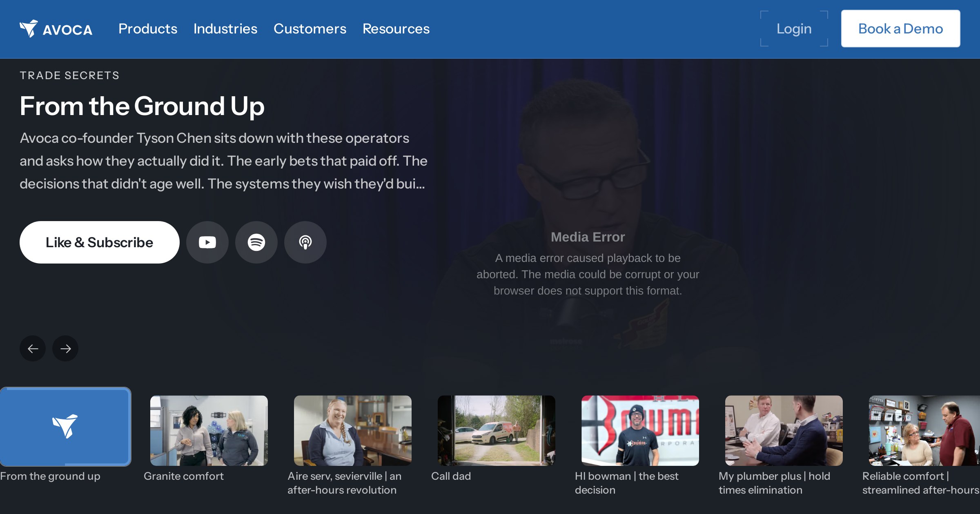Click the TRADE SECRETS label
The height and width of the screenshot is (514, 980).
pyautogui.click(x=69, y=75)
